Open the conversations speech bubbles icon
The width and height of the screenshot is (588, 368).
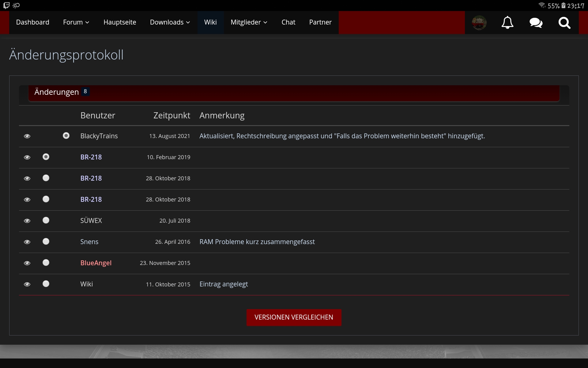click(x=536, y=22)
